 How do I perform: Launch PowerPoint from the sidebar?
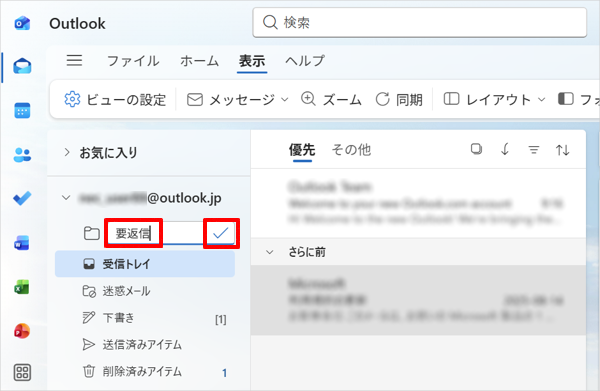22,331
